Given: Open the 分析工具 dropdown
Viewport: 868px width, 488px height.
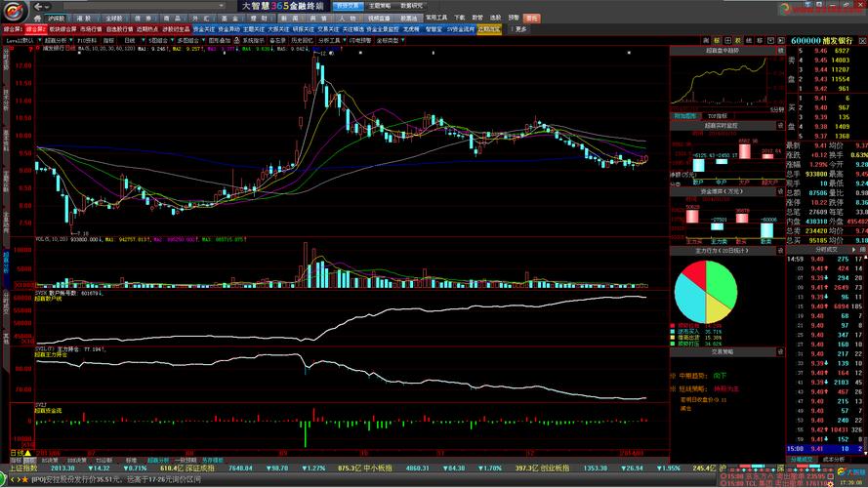Looking at the screenshot, I should point(345,40).
